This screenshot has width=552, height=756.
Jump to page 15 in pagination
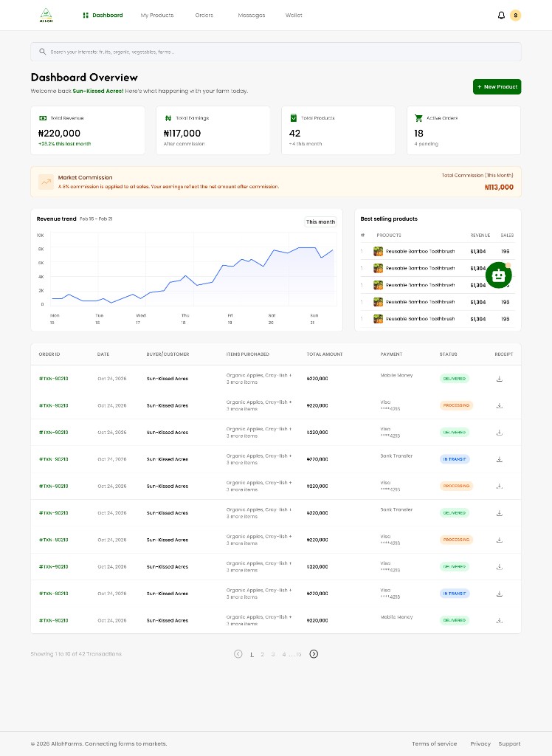[299, 654]
